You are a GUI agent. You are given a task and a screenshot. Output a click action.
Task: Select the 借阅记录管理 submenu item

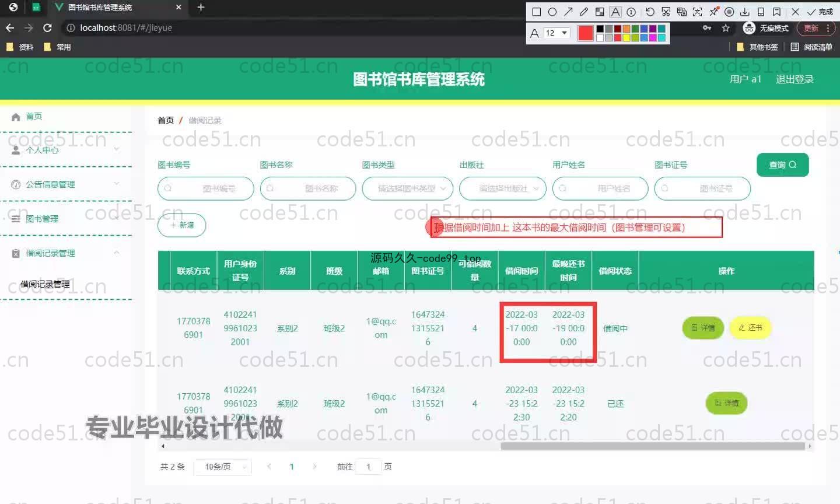coord(45,284)
